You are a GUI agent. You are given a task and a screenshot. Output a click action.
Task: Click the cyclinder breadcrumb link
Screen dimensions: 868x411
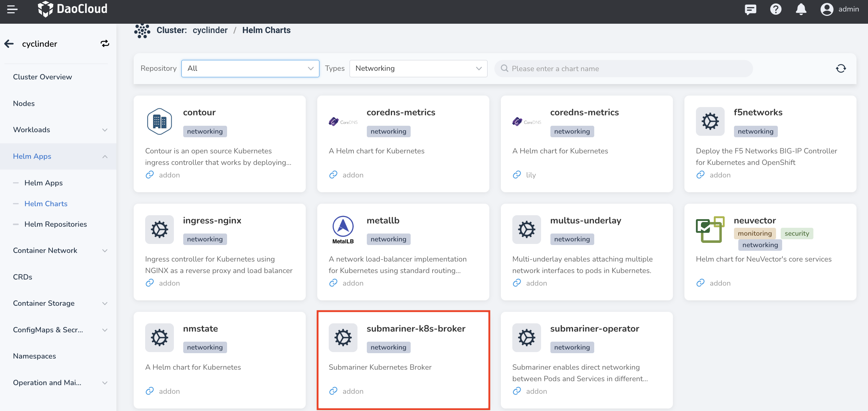point(210,30)
